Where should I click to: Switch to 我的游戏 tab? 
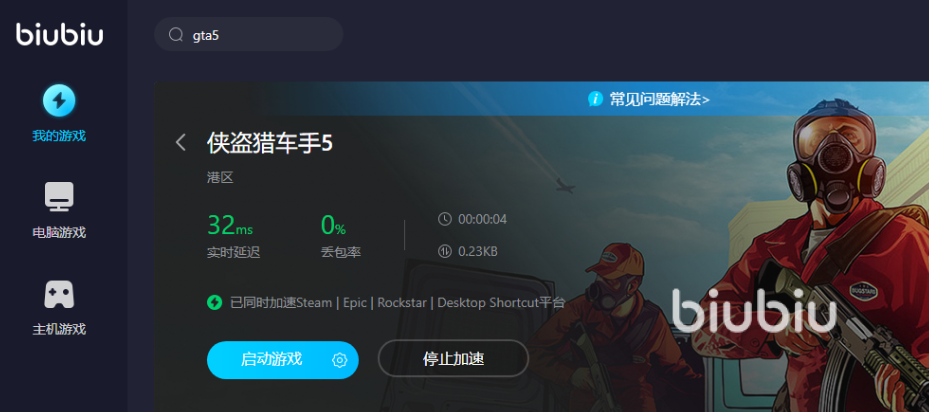point(59,136)
